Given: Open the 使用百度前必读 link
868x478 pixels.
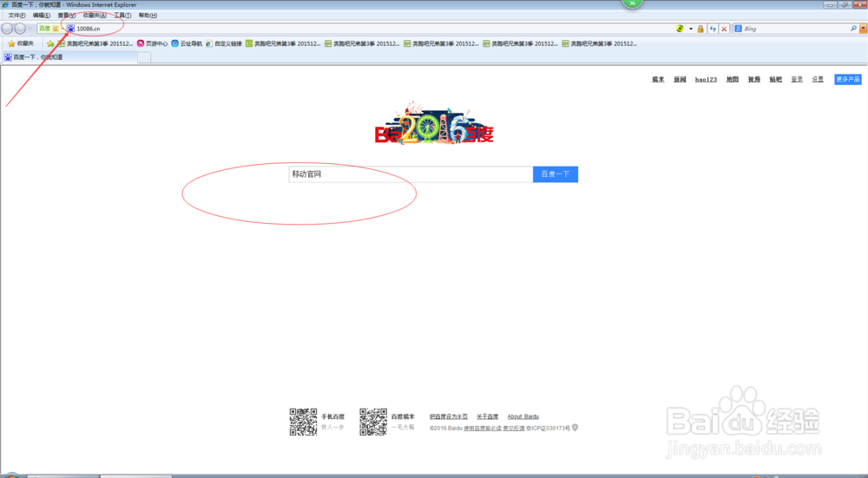Looking at the screenshot, I should click(x=482, y=429).
